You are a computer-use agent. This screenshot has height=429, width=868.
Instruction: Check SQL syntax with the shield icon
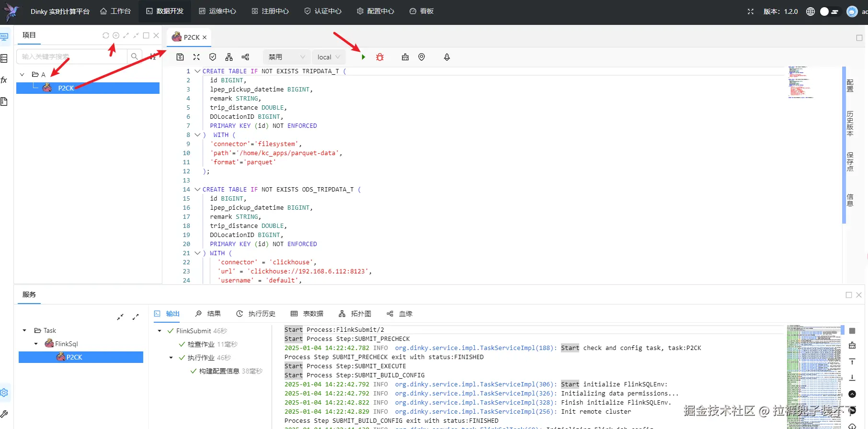[x=213, y=57]
